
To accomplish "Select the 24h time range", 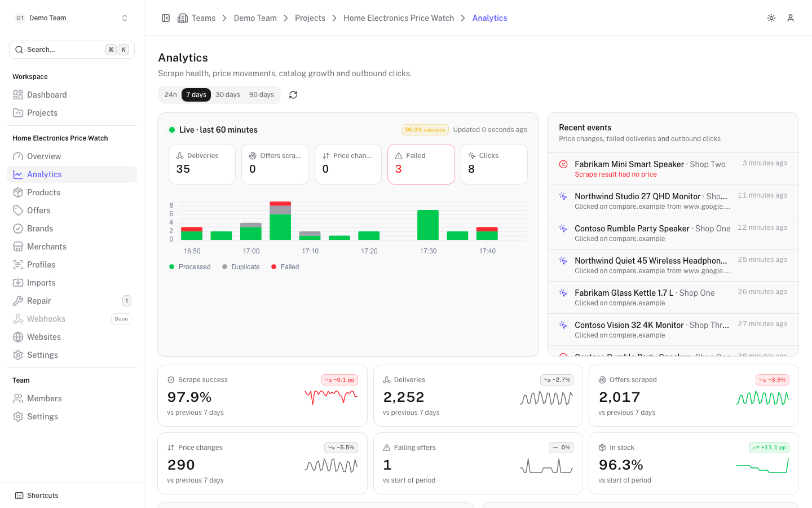I will tap(171, 95).
